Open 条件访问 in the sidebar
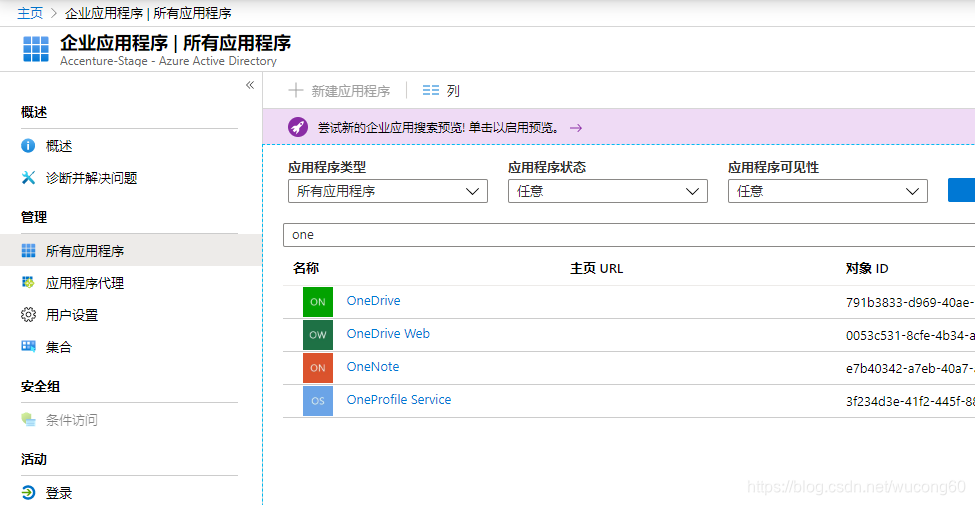The width and height of the screenshot is (975, 505). coord(72,420)
